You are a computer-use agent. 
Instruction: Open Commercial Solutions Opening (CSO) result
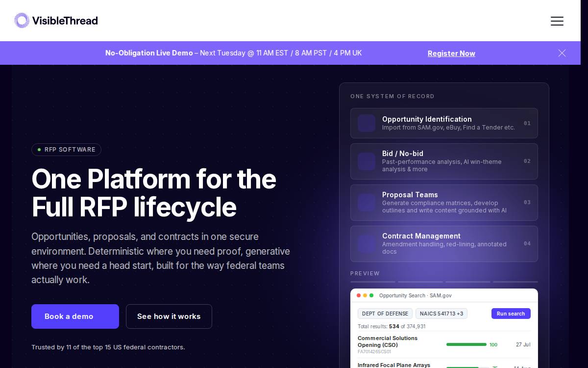click(388, 342)
